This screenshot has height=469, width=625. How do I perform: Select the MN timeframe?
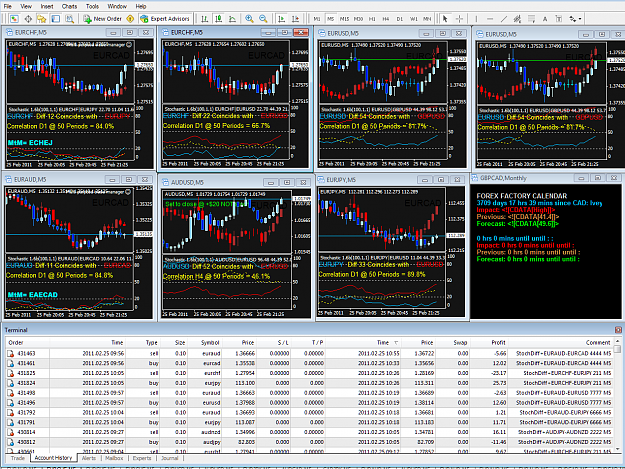point(427,19)
